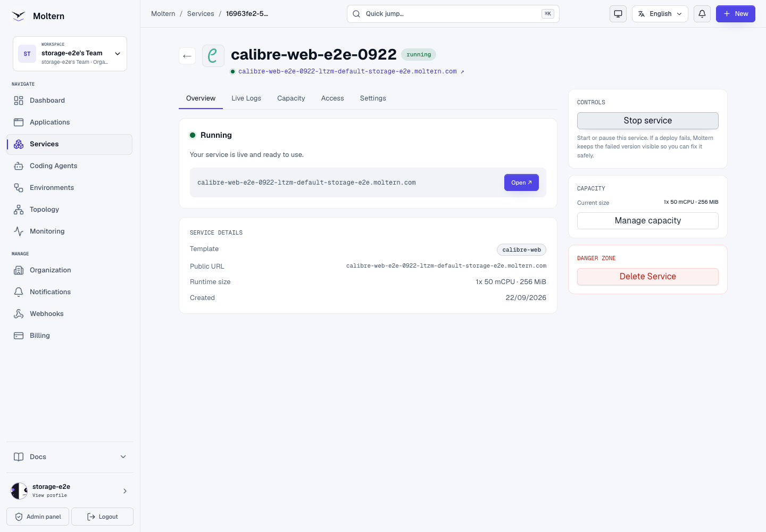The image size is (766, 532).
Task: Click Manage capacity button
Action: coord(648,221)
